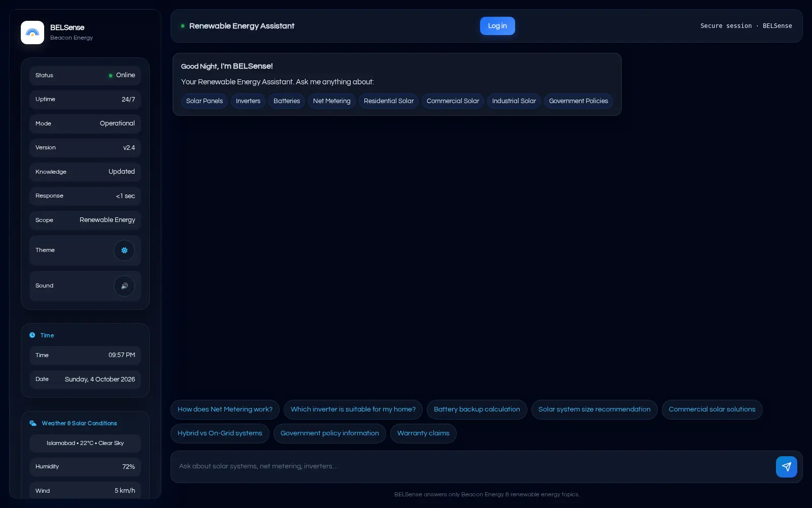Click Islamabad 22°C Clear Sky row

(x=85, y=443)
